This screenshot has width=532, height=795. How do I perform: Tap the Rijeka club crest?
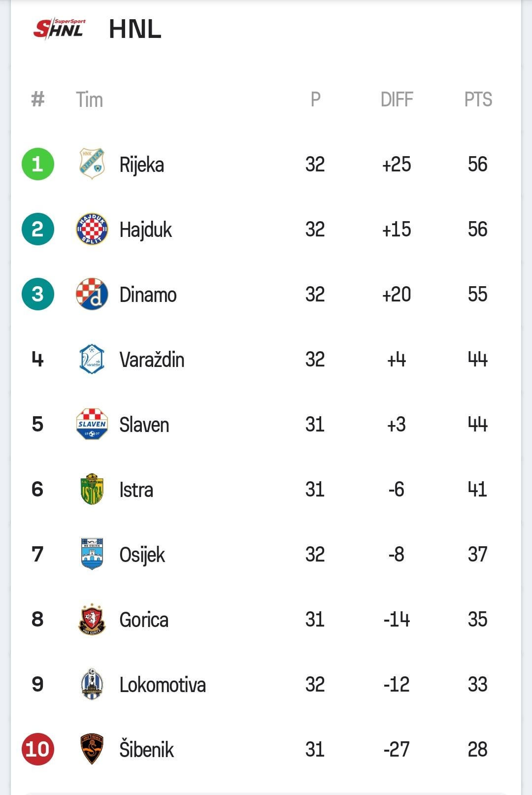click(92, 164)
